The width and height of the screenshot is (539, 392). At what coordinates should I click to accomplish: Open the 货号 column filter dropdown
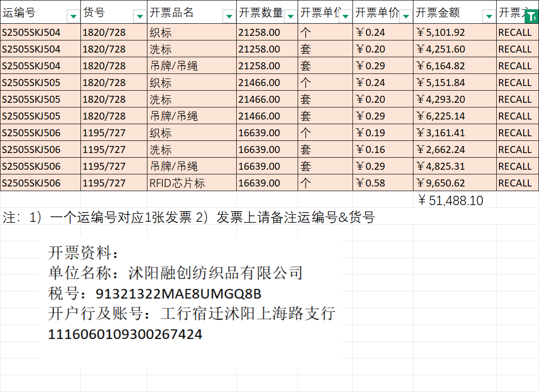point(140,16)
